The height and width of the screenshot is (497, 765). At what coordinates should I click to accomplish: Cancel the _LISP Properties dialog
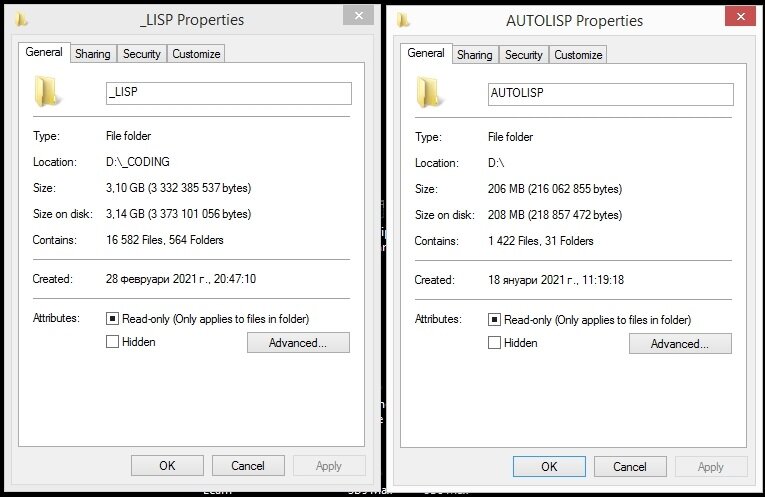point(248,466)
